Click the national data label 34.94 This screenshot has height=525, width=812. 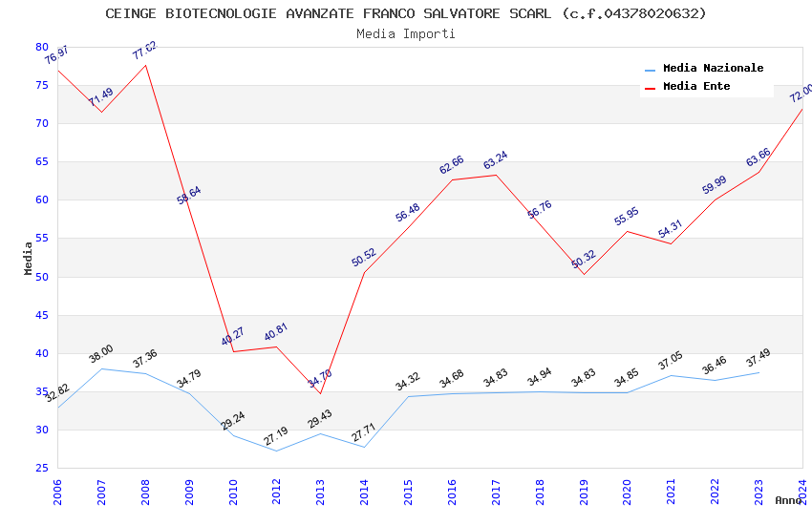[540, 378]
